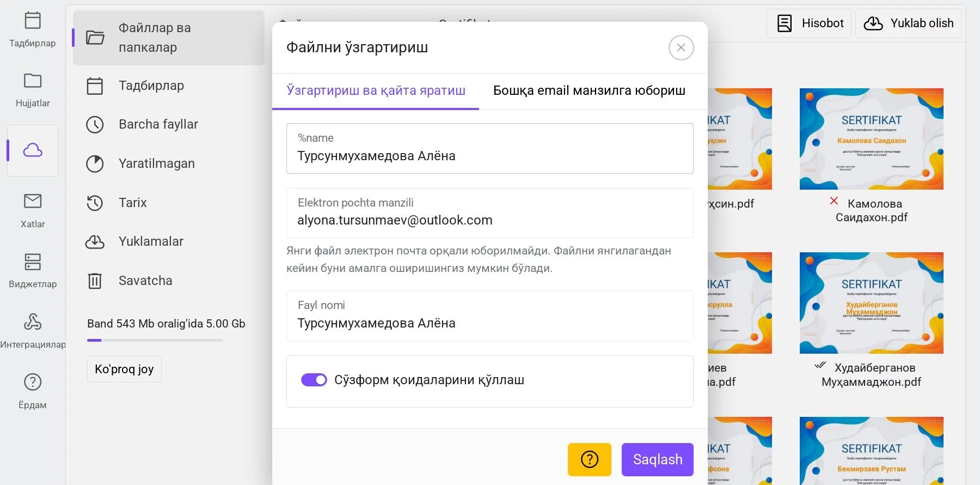Viewport: 980px width, 485px height.
Task: Toggle Сўзформ қоидаларини қўллаш switch
Action: [314, 380]
